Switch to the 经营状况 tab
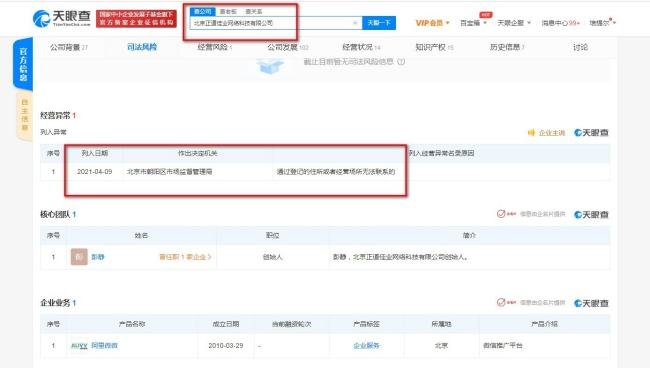The image size is (650, 368). (x=361, y=47)
